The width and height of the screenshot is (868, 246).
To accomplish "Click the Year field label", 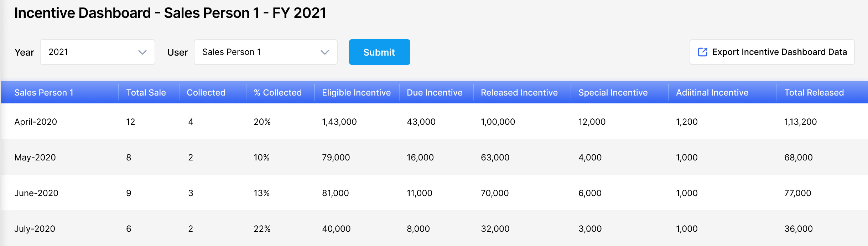I will tap(24, 52).
